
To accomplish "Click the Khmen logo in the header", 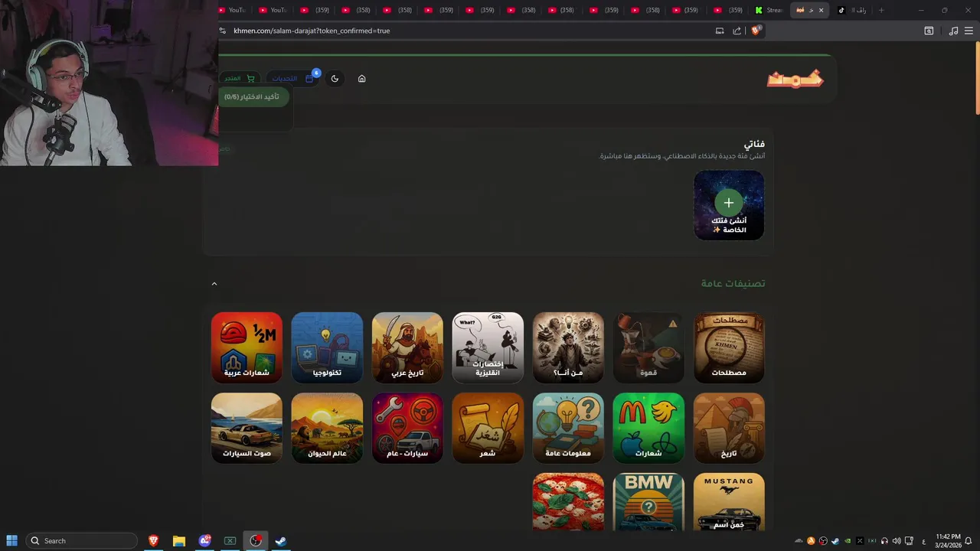I will pyautogui.click(x=795, y=79).
